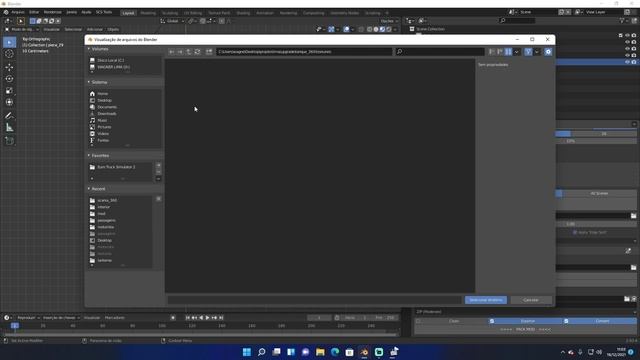
Task: Collapse the Volumes section
Action: pyautogui.click(x=89, y=49)
